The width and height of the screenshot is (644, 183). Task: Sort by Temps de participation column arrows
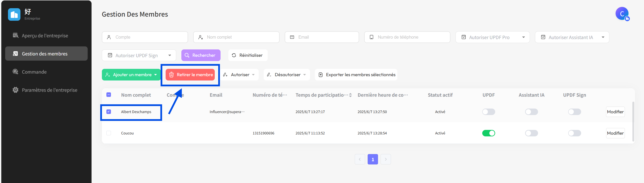click(350, 95)
